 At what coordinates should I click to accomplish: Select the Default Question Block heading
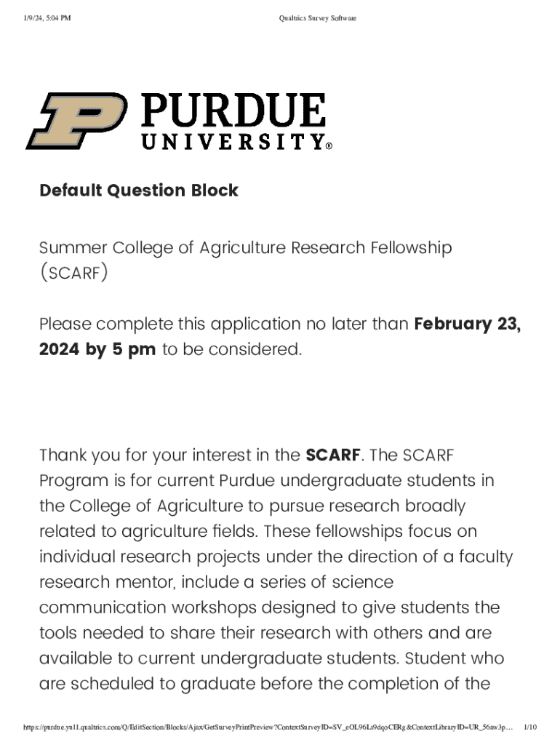click(x=139, y=191)
